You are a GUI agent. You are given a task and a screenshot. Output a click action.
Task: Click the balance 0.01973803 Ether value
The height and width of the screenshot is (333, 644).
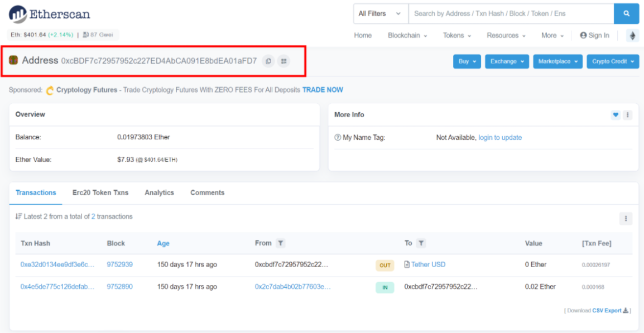[x=143, y=137]
